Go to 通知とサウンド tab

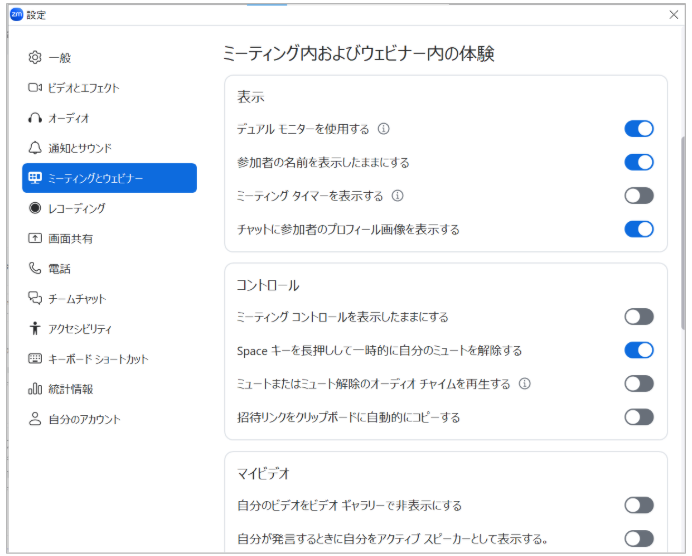tap(109, 148)
